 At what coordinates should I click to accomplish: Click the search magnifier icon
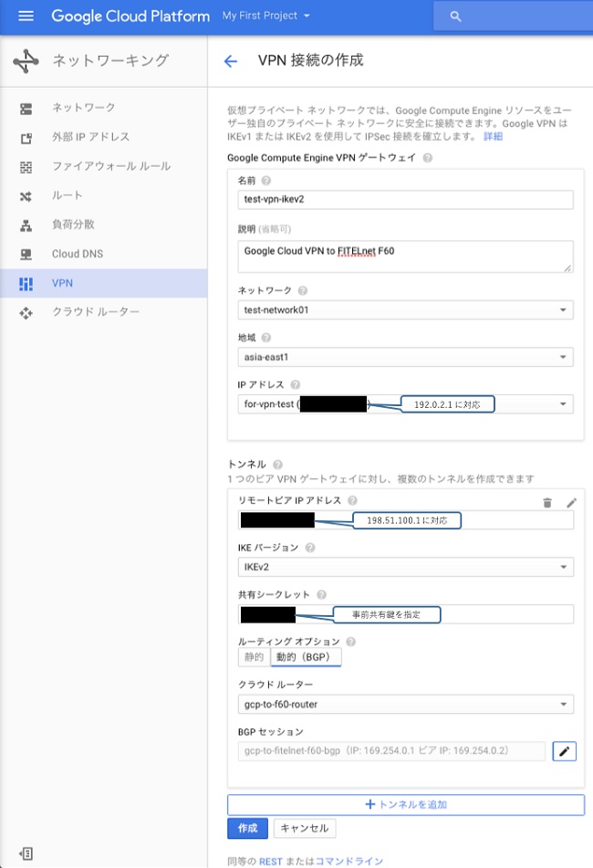coord(456,16)
